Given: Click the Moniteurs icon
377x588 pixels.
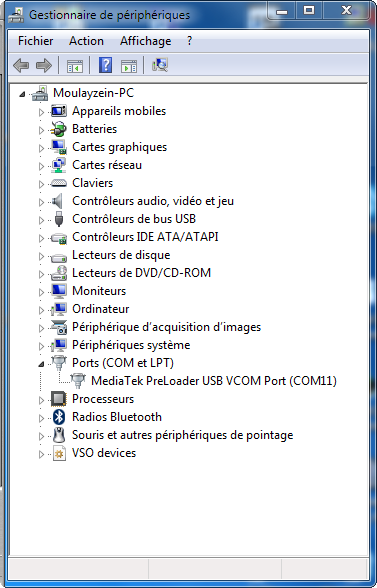Looking at the screenshot, I should pos(59,291).
